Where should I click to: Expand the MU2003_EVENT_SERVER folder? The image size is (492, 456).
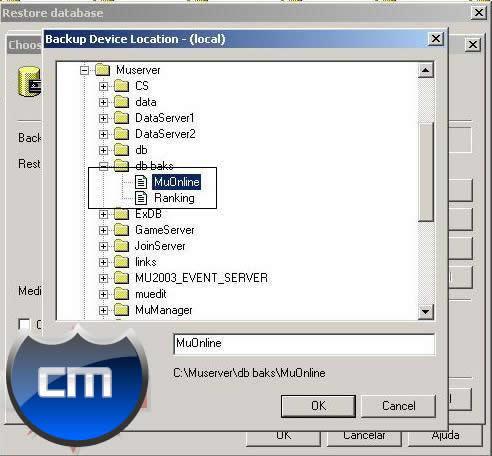(103, 278)
